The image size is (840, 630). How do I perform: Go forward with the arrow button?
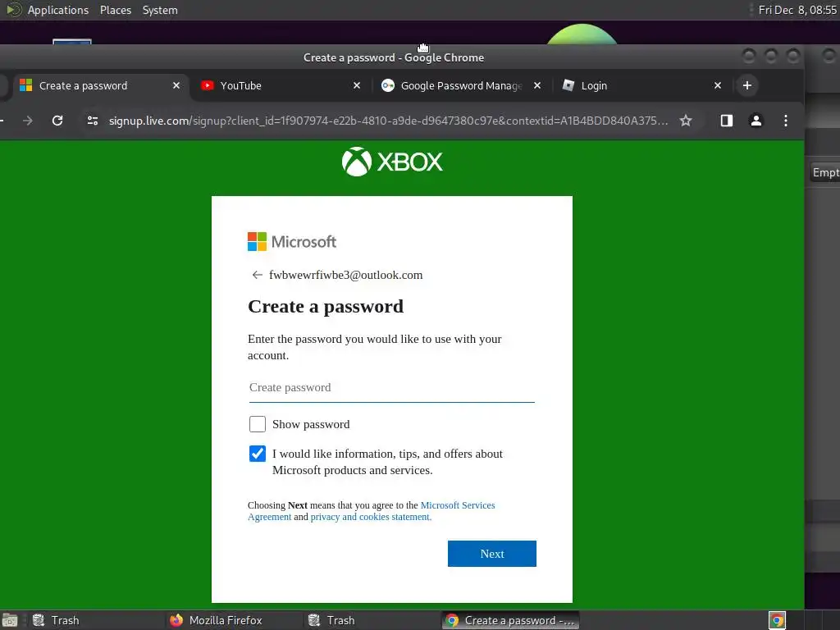[27, 121]
